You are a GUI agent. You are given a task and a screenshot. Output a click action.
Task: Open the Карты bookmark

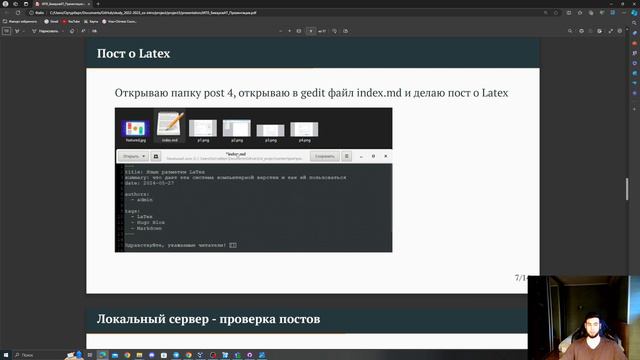pos(91,21)
